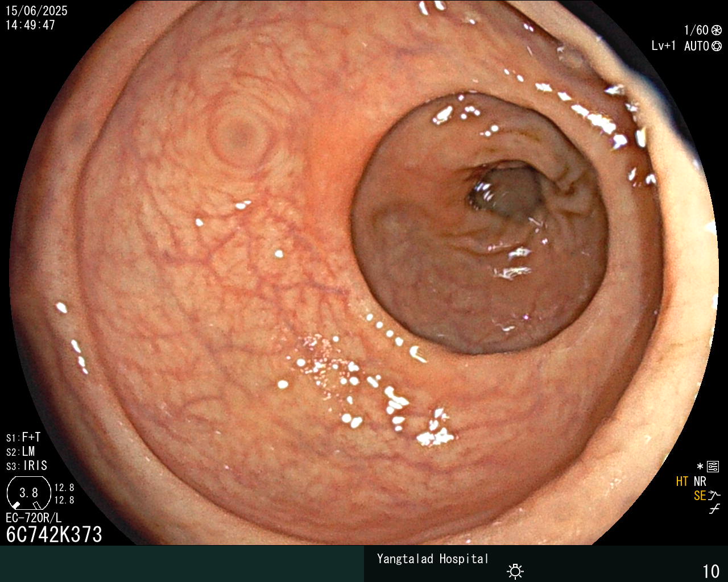Click the tone curve icon below SE
The height and width of the screenshot is (582, 728).
click(714, 509)
